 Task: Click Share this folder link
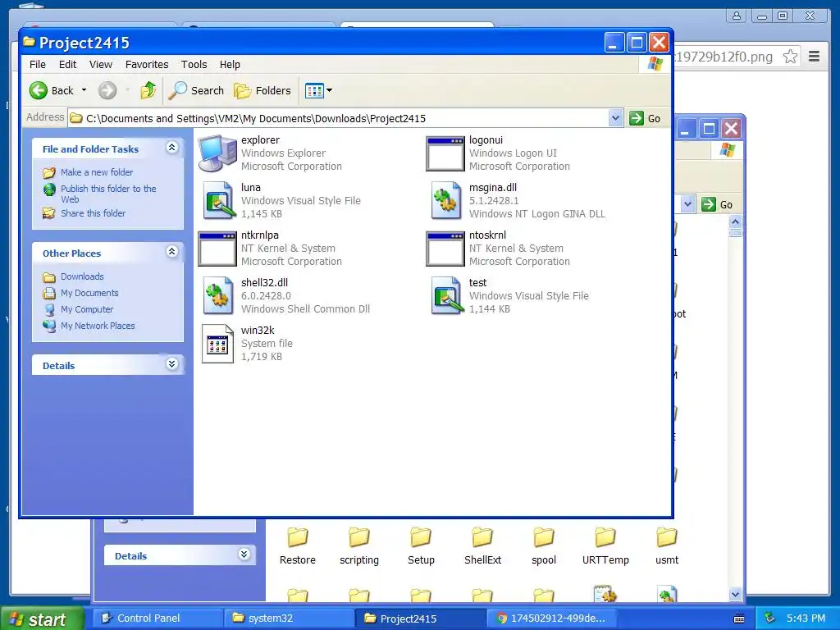[x=94, y=212]
